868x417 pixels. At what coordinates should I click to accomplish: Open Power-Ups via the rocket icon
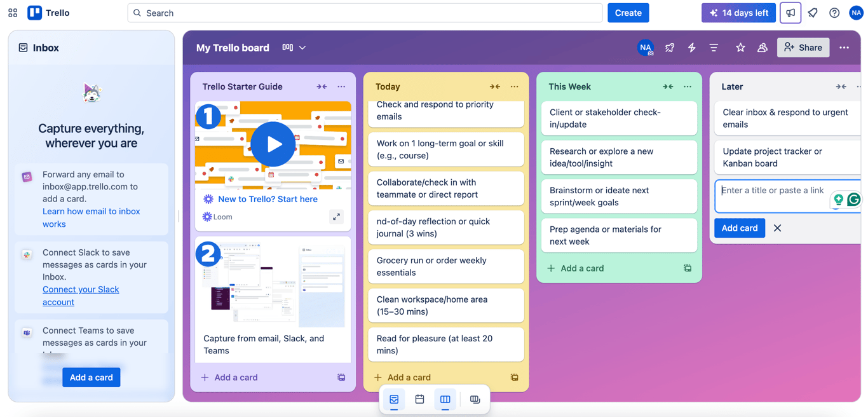point(669,48)
